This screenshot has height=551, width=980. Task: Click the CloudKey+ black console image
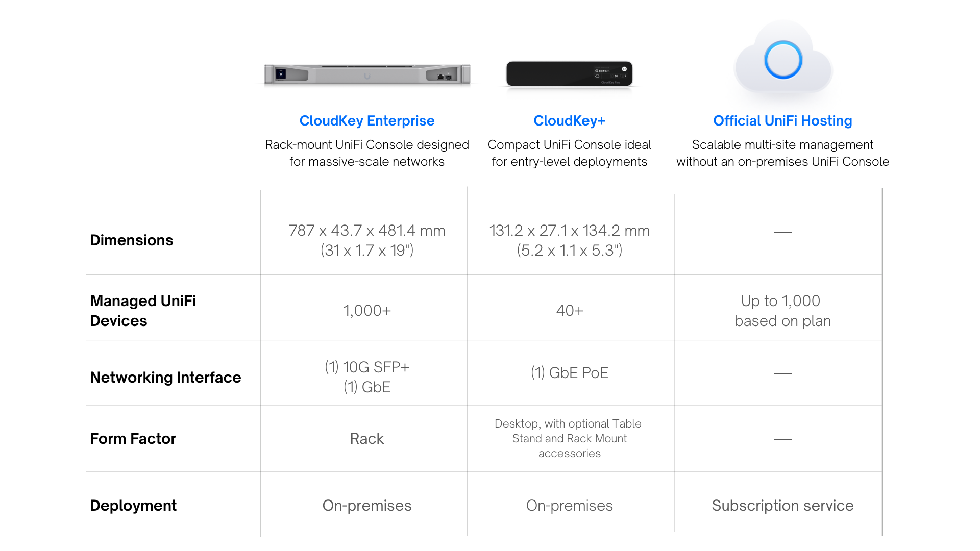[x=569, y=74]
